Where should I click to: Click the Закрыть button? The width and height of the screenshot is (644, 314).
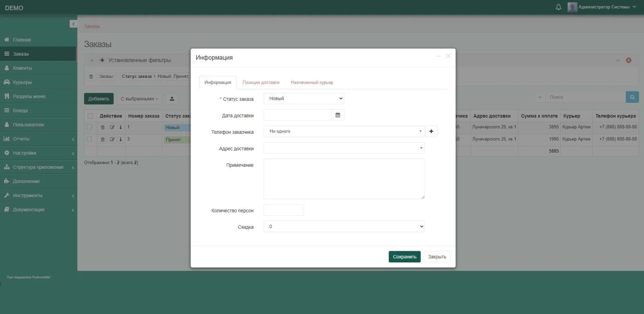click(437, 257)
